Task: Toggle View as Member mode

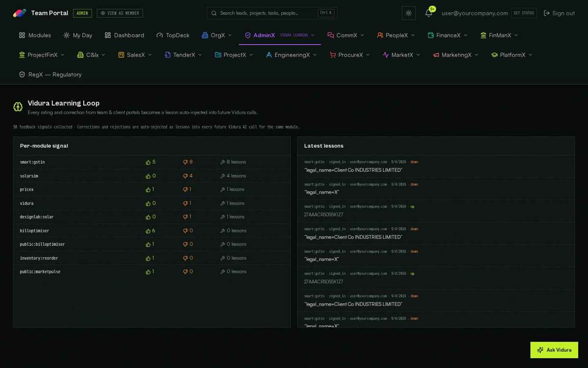Action: (120, 13)
